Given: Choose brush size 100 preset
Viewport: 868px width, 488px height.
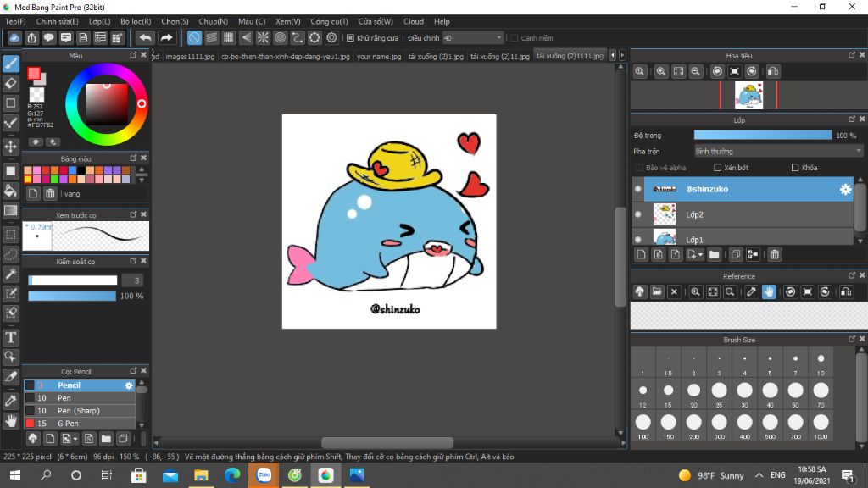Looking at the screenshot, I should 643,425.
